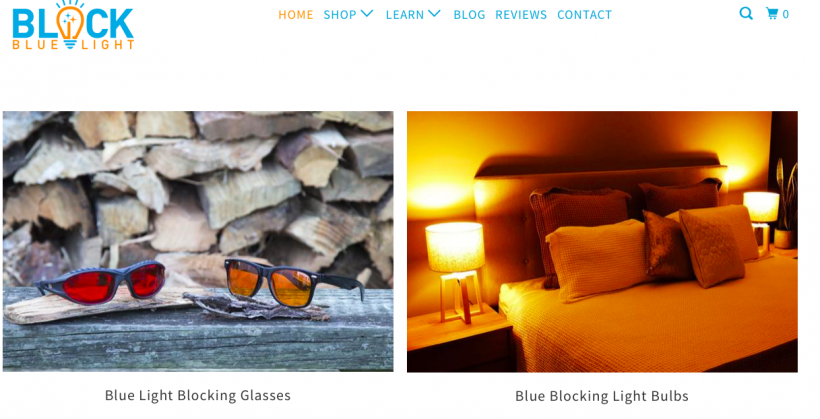This screenshot has width=820, height=419.
Task: Click the cart item count 0
Action: tap(785, 14)
